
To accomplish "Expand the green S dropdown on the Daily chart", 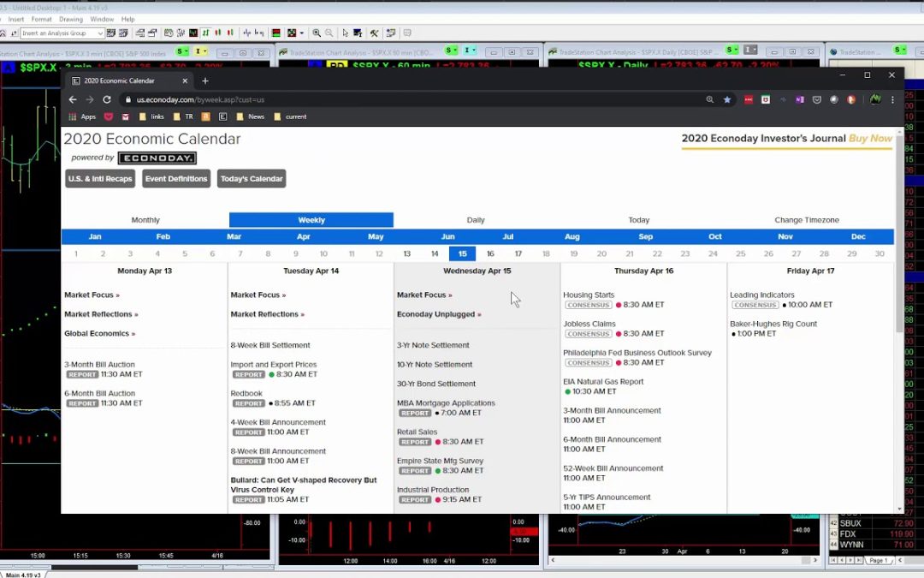I will click(x=732, y=50).
